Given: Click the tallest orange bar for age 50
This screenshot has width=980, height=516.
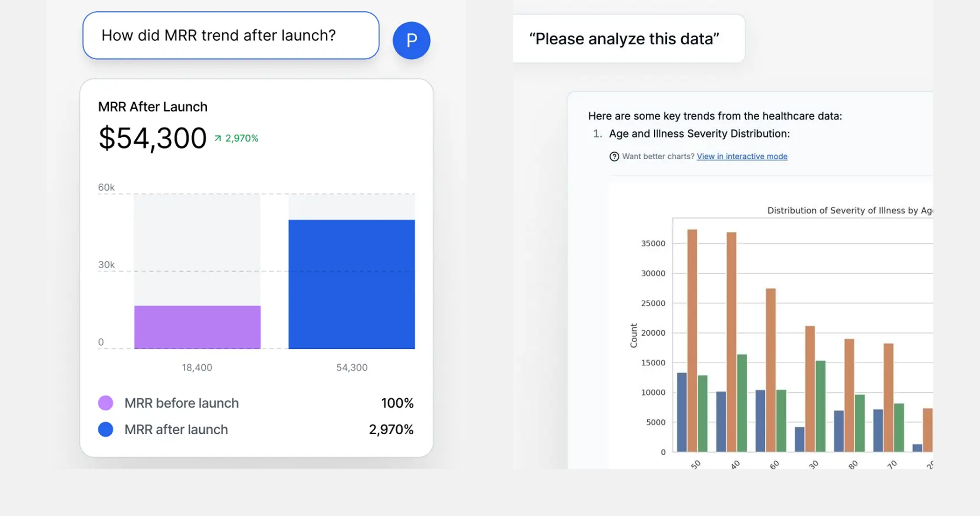Looking at the screenshot, I should (x=692, y=340).
